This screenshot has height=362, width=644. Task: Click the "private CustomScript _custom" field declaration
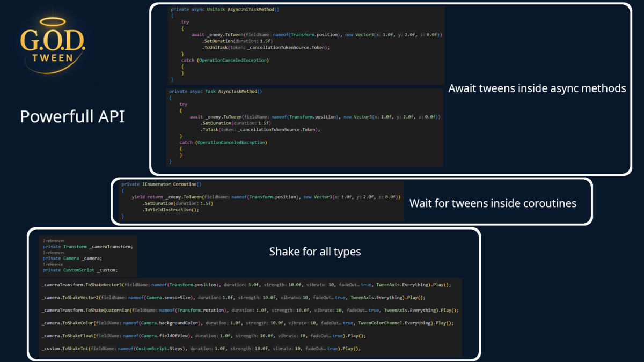pyautogui.click(x=80, y=270)
